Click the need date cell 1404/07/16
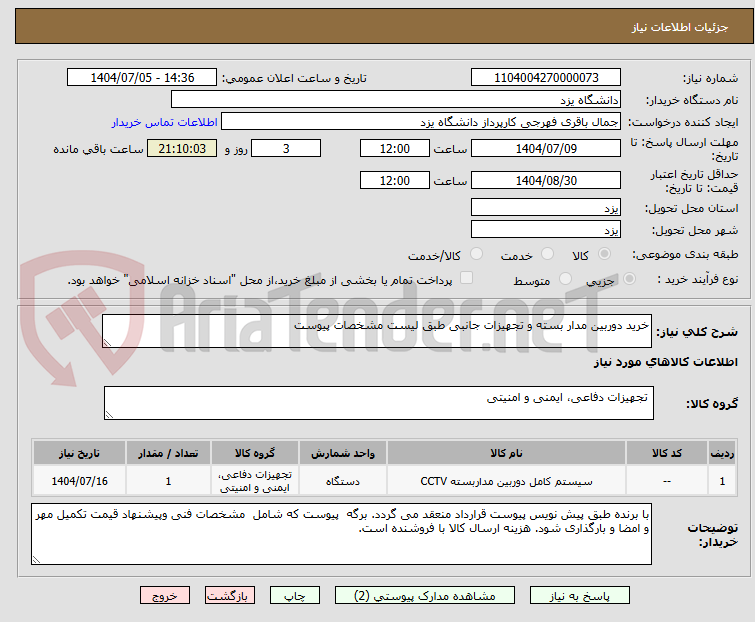 (79, 481)
